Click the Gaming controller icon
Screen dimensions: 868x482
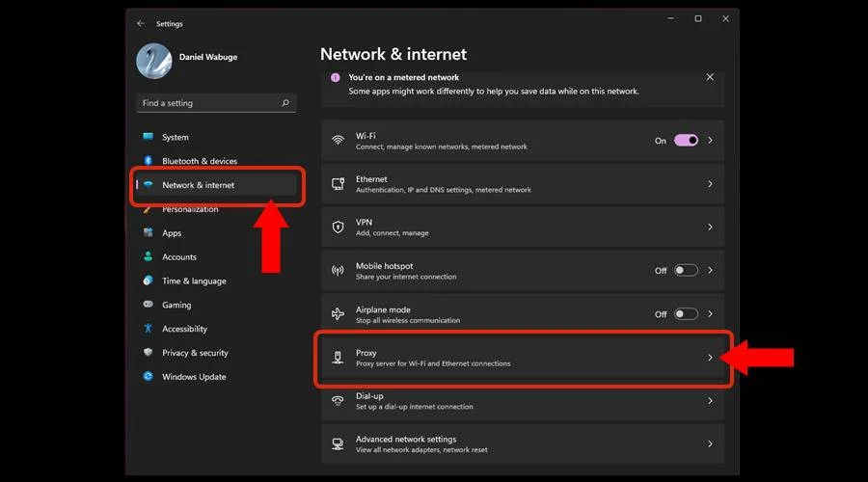(148, 305)
